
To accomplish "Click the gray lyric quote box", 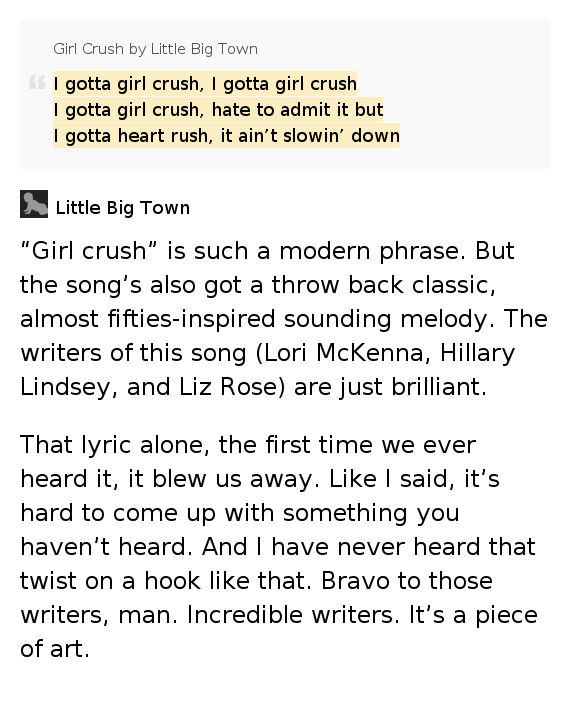I will pyautogui.click(x=285, y=94).
